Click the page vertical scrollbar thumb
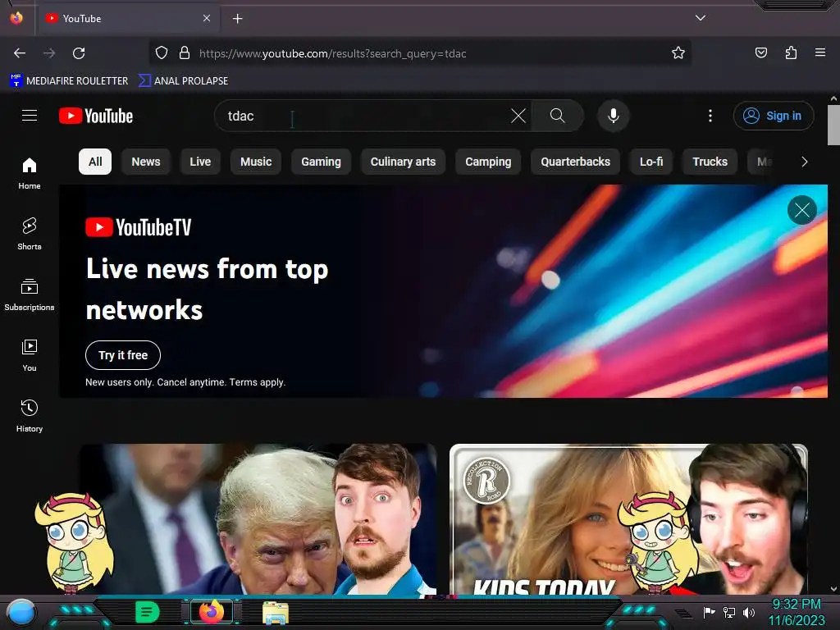Image resolution: width=840 pixels, height=630 pixels. coord(833,125)
